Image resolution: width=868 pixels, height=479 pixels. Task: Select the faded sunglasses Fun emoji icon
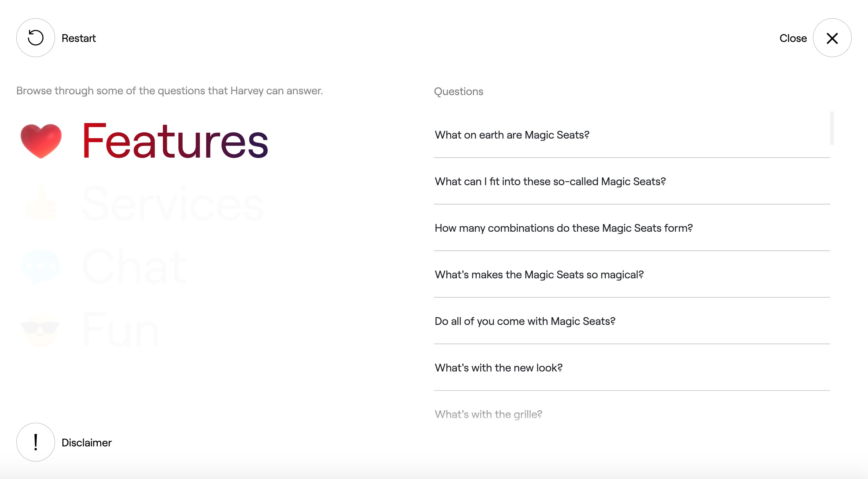[40, 329]
